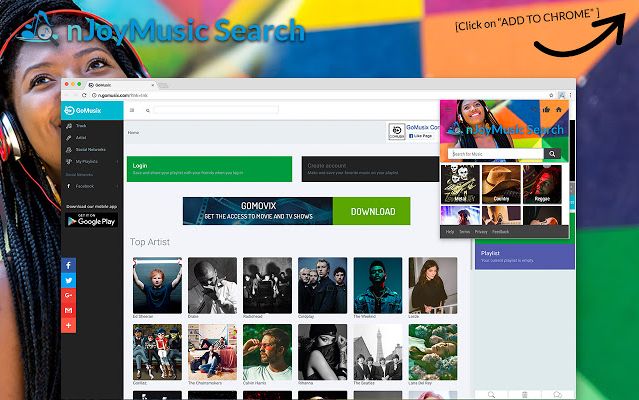The height and width of the screenshot is (400, 639).
Task: Open the Calvin Harris artist thumbnail
Action: coord(267,352)
